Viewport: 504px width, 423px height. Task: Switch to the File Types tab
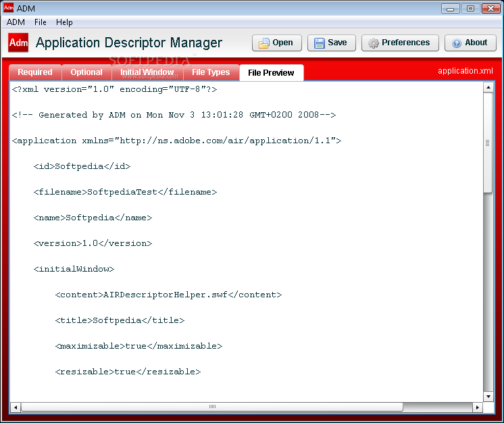pyautogui.click(x=211, y=72)
